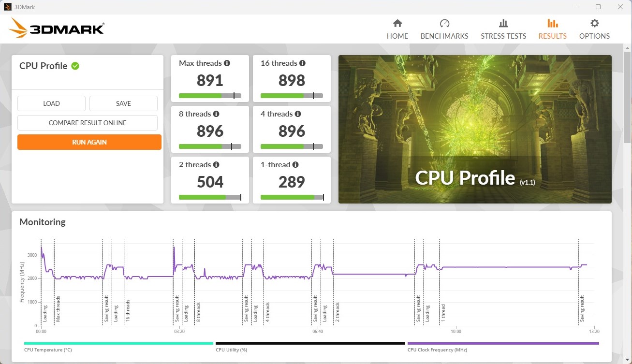Image resolution: width=632 pixels, height=364 pixels.
Task: Click the Monitoring section heading
Action: [43, 222]
